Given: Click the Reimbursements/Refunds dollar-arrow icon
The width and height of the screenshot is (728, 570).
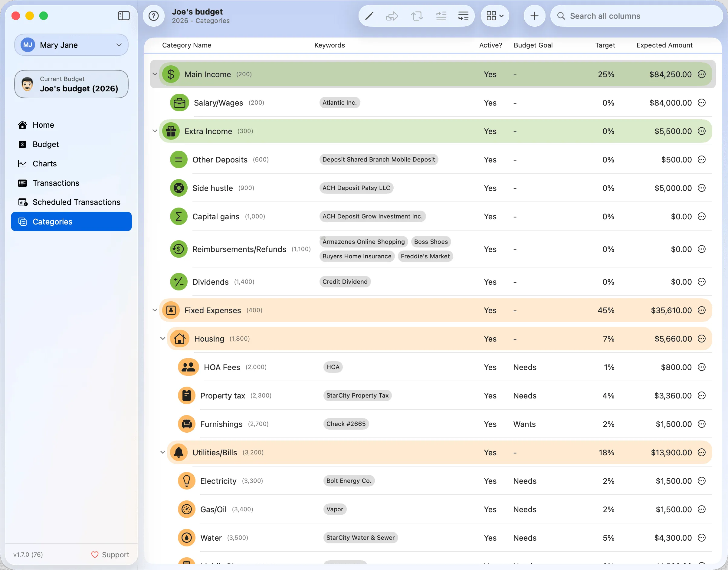Looking at the screenshot, I should pos(179,249).
